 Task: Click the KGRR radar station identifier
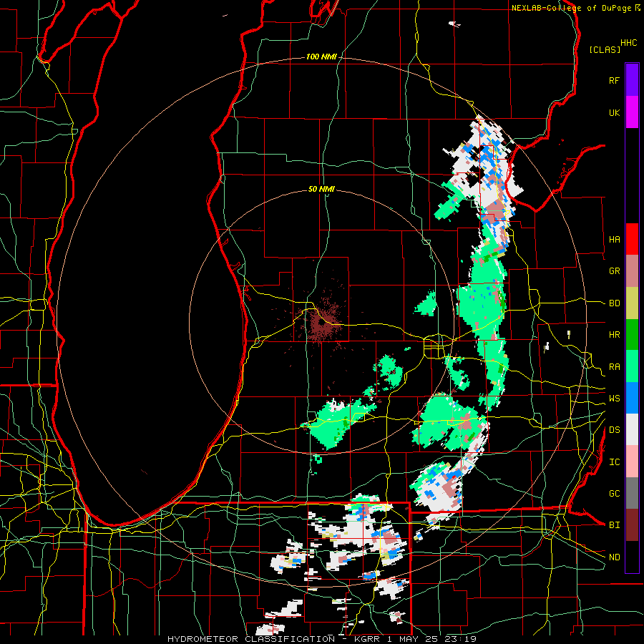(x=369, y=639)
